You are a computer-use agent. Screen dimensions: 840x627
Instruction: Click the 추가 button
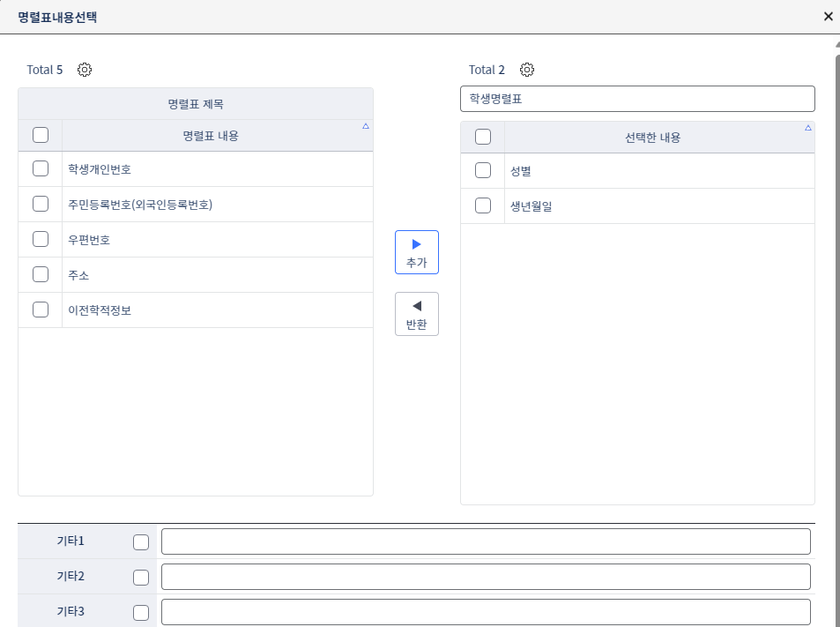click(417, 252)
